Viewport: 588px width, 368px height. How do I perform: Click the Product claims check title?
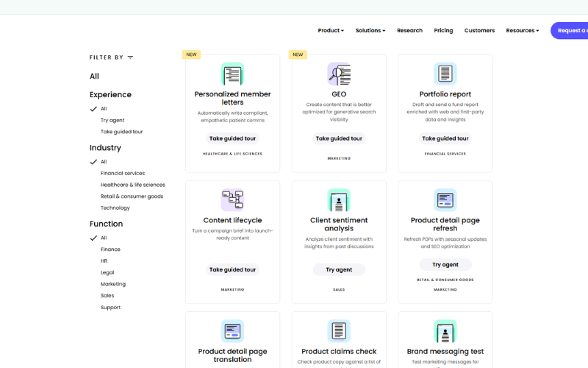(339, 352)
